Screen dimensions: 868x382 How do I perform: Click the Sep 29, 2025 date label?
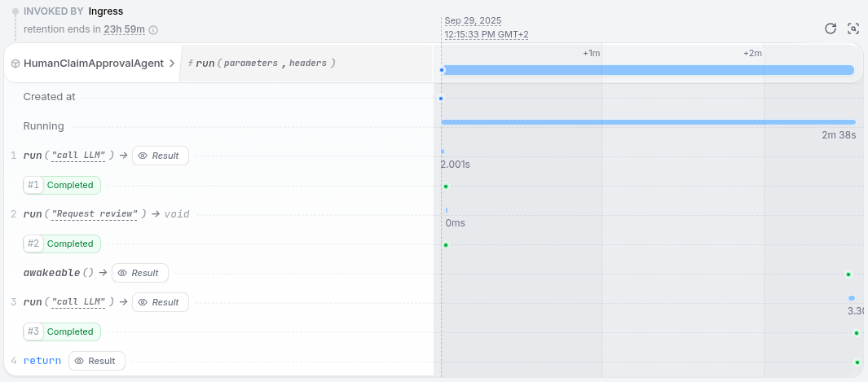click(473, 21)
